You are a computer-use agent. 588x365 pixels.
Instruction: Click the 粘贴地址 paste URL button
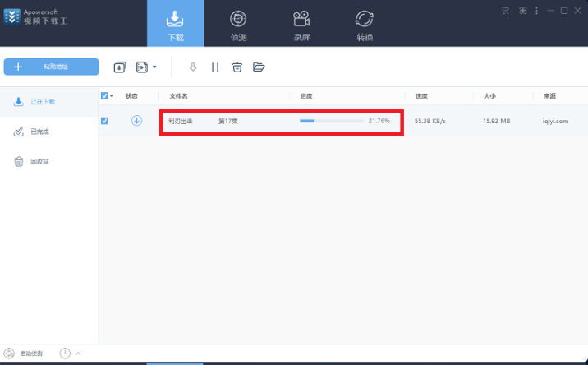(x=52, y=67)
